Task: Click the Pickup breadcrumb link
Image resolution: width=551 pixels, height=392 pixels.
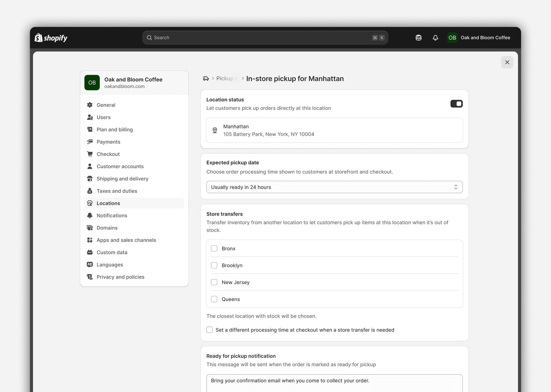Action: point(227,79)
